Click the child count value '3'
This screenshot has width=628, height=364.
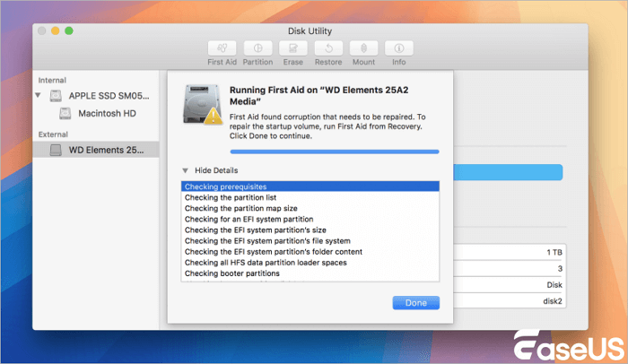[x=560, y=269]
